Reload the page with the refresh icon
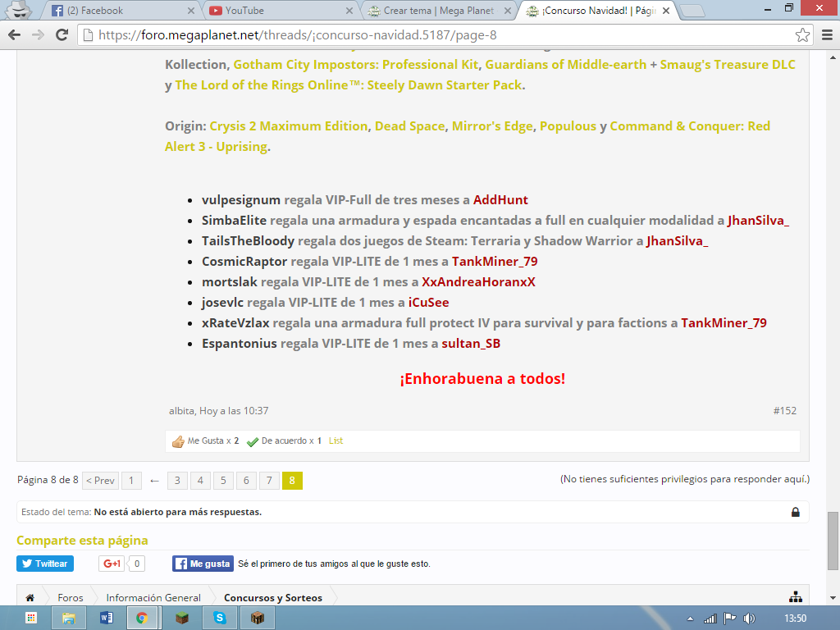This screenshot has width=840, height=630. pos(62,35)
